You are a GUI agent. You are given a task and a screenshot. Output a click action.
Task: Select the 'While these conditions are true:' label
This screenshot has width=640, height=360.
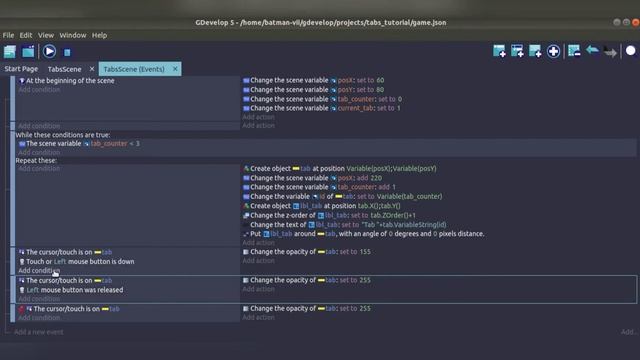click(63, 135)
